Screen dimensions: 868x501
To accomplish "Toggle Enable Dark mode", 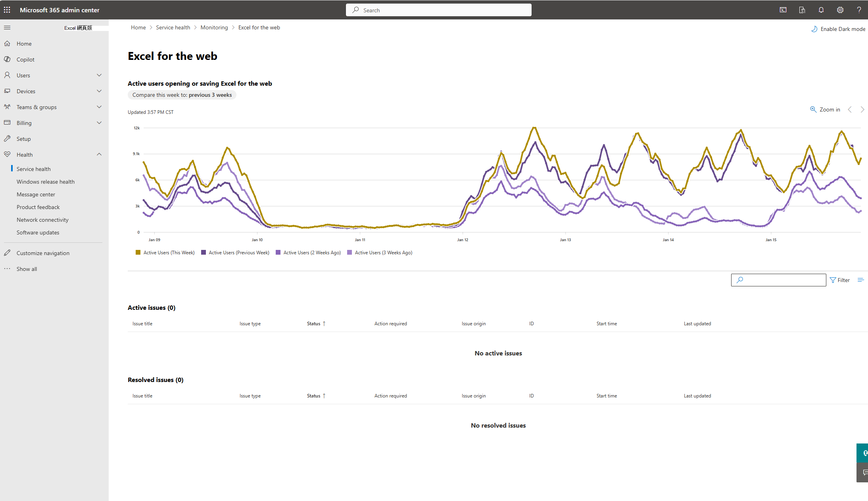I will (x=838, y=29).
